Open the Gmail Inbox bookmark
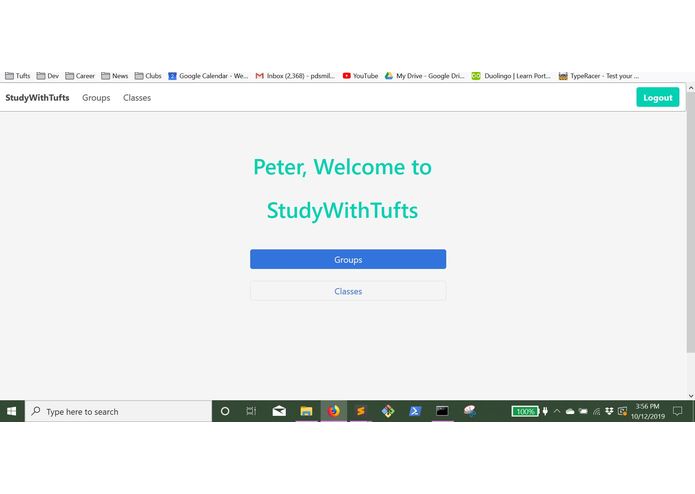The width and height of the screenshot is (695, 494). point(295,76)
